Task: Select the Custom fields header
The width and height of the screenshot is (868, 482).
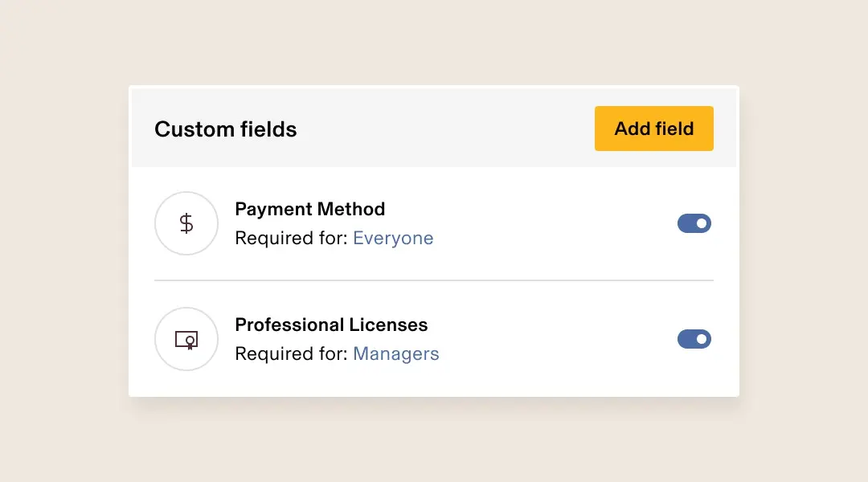Action: coord(226,129)
